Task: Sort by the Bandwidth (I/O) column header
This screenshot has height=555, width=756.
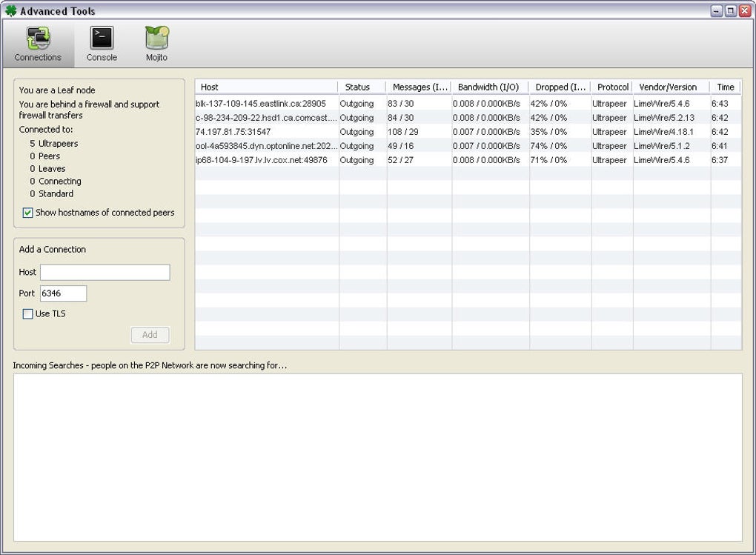Action: (x=491, y=87)
